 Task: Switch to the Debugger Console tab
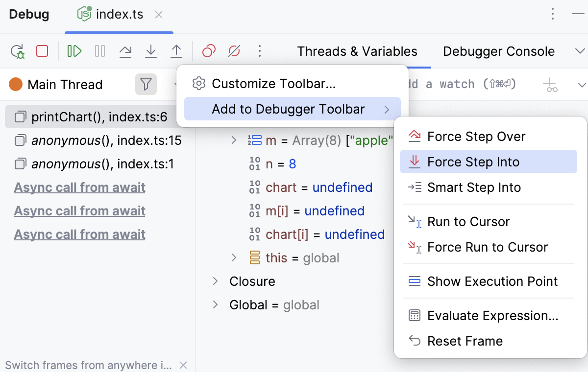(x=498, y=51)
